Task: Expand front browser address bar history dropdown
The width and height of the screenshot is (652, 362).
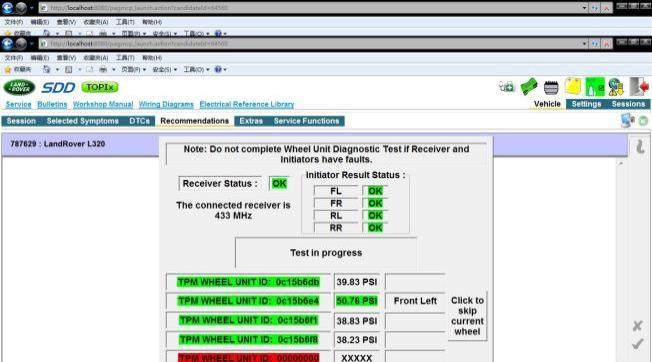Action: pos(585,44)
